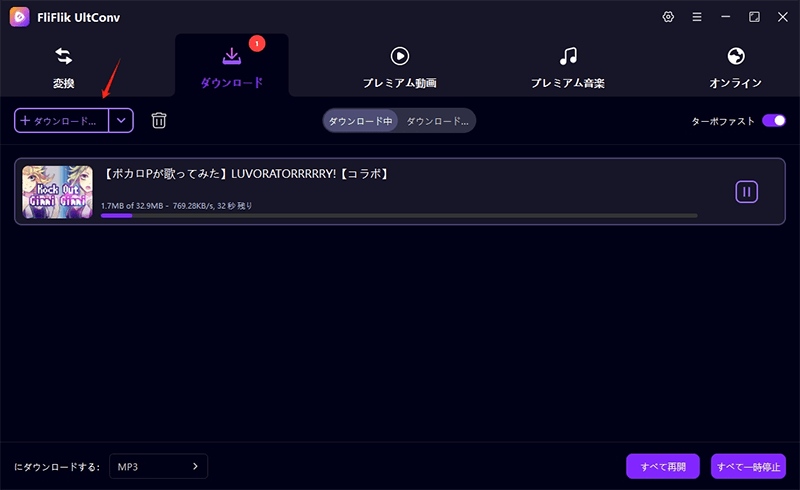Toggle the ターボファスト switch
Image resolution: width=800 pixels, height=490 pixels.
point(773,121)
